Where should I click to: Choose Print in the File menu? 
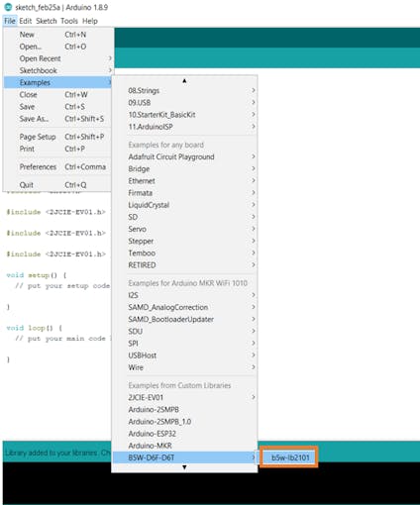tap(57, 149)
